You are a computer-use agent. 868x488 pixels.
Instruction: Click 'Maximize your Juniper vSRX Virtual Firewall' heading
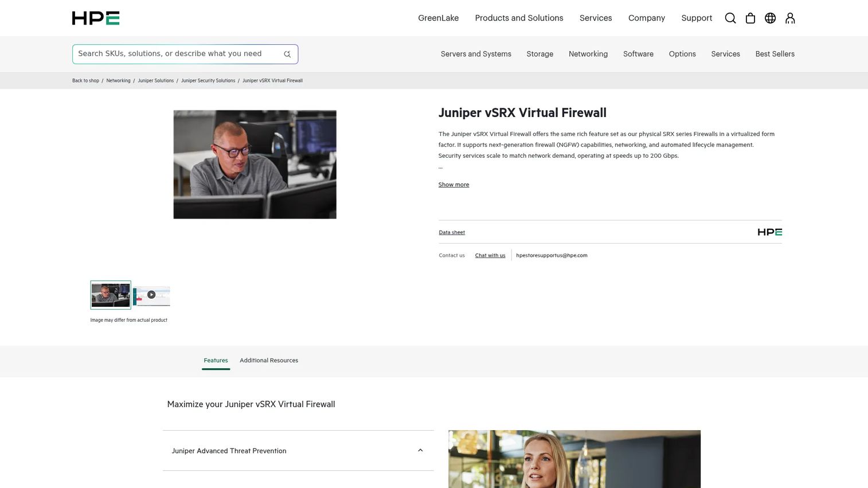tap(251, 404)
